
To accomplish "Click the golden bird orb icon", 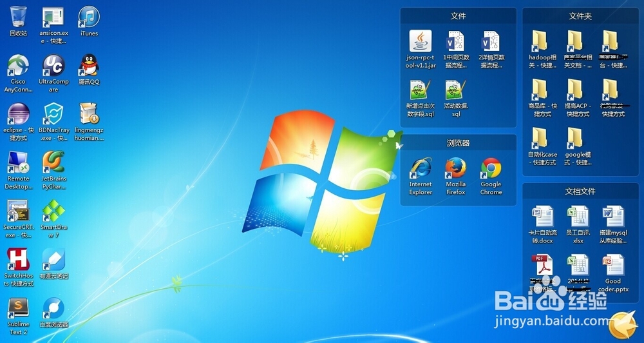I will click(623, 324).
